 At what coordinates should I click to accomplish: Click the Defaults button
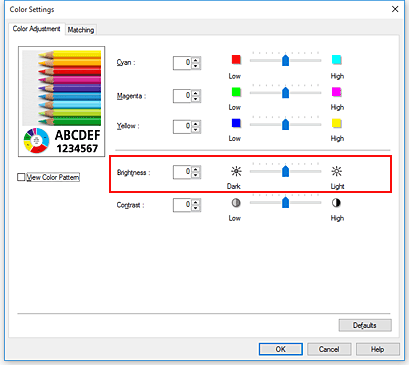pyautogui.click(x=365, y=325)
